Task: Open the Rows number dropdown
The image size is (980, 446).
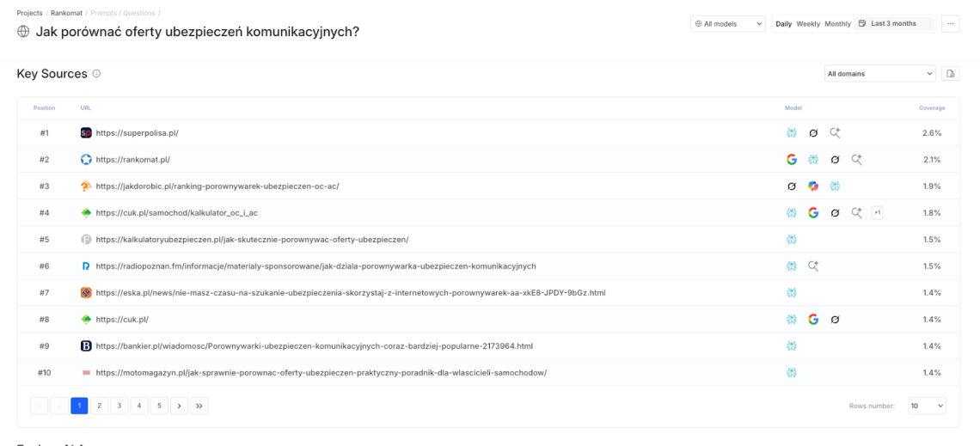Action: (x=927, y=406)
